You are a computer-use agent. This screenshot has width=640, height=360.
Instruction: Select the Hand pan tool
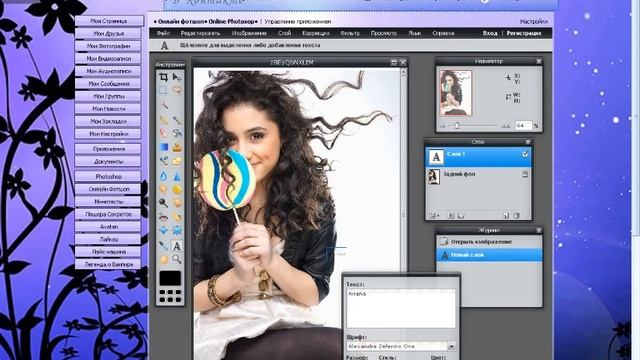point(164,259)
